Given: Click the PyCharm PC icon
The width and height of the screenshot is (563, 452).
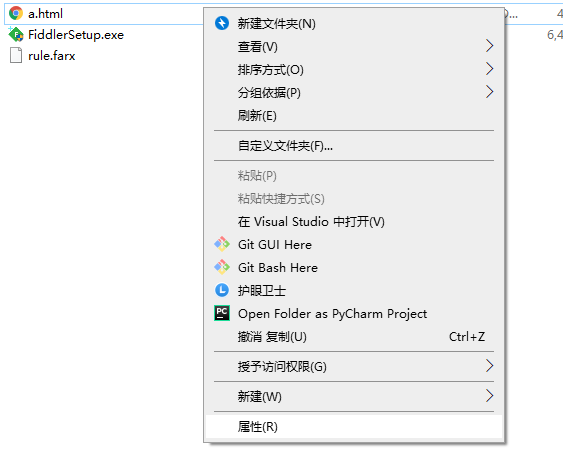Looking at the screenshot, I should click(x=222, y=313).
